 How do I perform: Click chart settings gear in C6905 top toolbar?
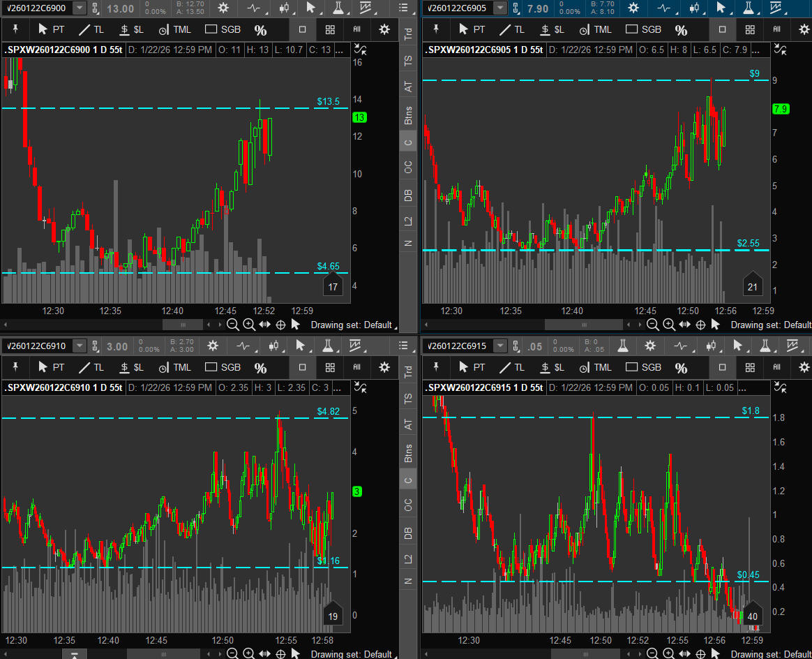pyautogui.click(x=633, y=8)
